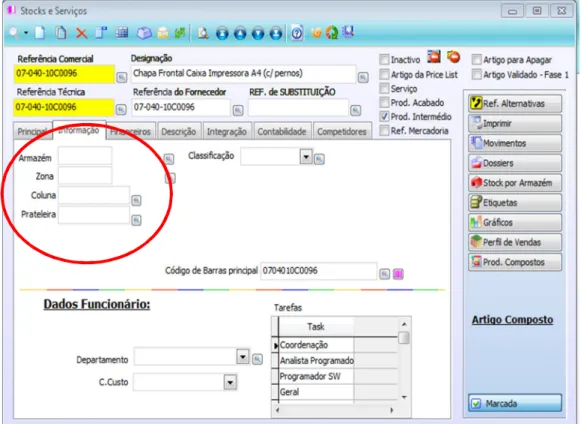Image resolution: width=581 pixels, height=424 pixels.
Task: Duplicate the record with copy pages icon
Action: click(61, 33)
